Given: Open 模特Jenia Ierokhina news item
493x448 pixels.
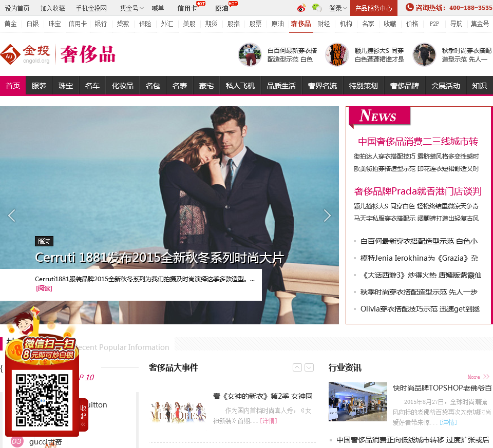Looking at the screenshot, I should [x=419, y=258].
